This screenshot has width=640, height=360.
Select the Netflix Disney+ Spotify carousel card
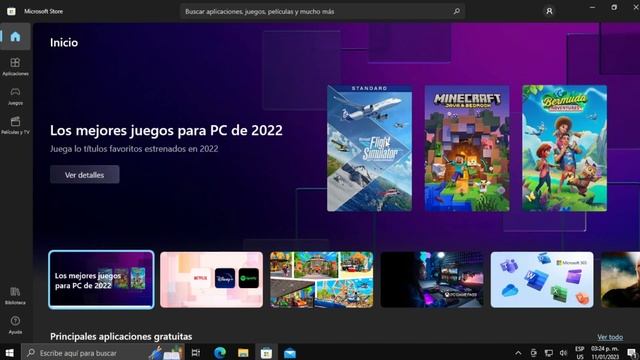[x=211, y=280]
